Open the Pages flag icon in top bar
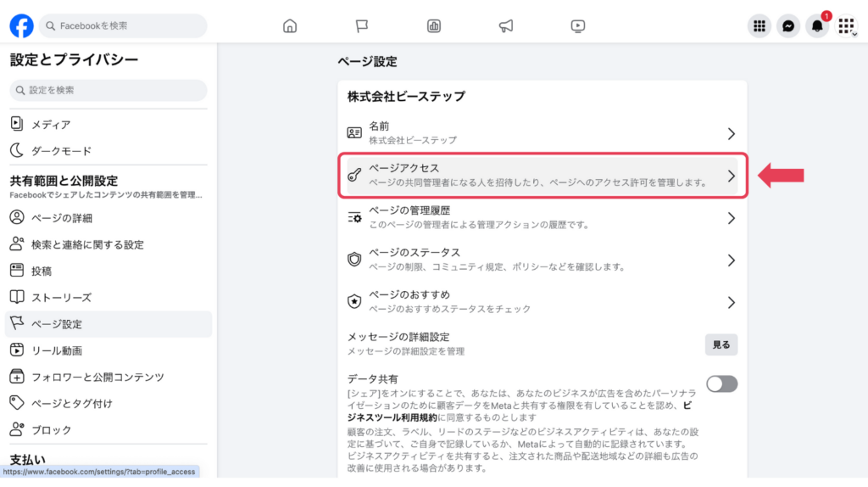This screenshot has height=487, width=868. point(361,26)
